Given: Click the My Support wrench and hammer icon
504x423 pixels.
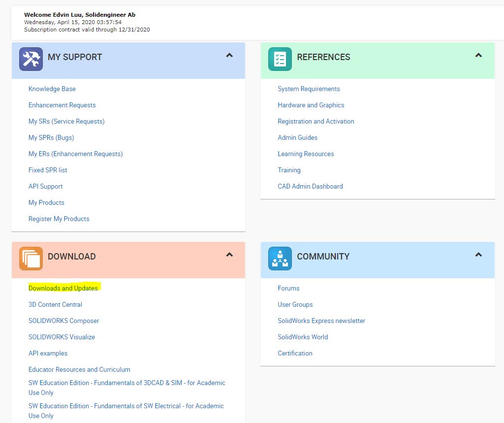Looking at the screenshot, I should point(31,59).
